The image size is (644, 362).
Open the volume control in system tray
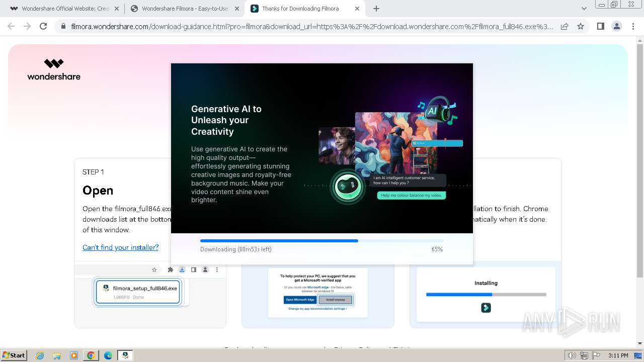572,355
